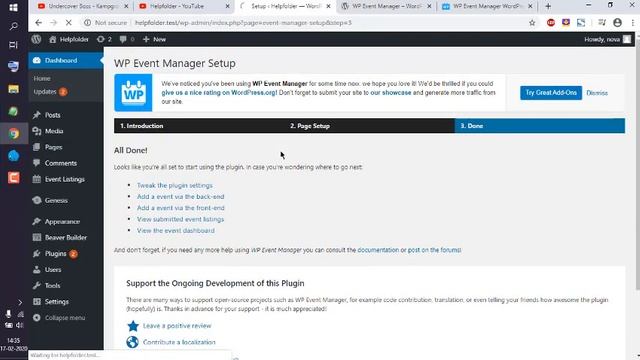
Task: Stop page loading button
Action: click(69, 23)
